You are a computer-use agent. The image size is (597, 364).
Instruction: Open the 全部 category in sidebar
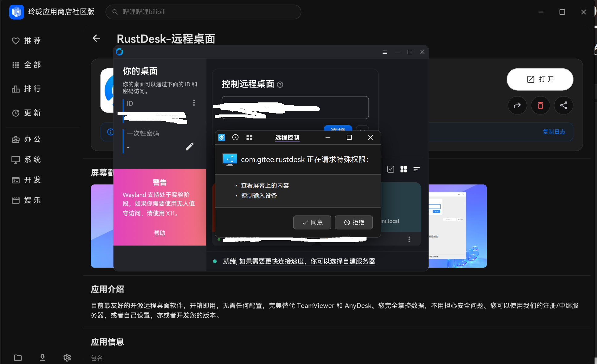[x=27, y=64]
